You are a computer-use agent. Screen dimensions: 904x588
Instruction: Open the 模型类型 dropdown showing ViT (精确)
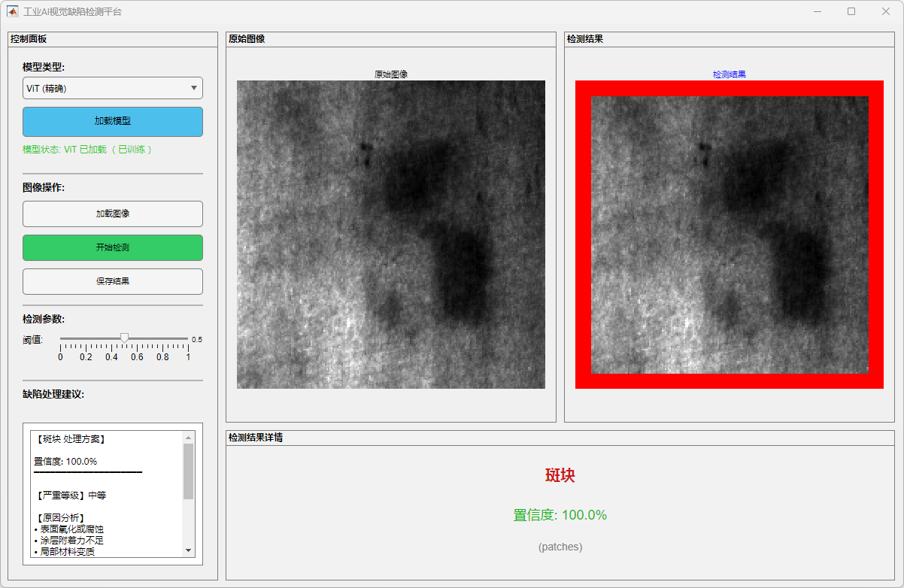(113, 88)
